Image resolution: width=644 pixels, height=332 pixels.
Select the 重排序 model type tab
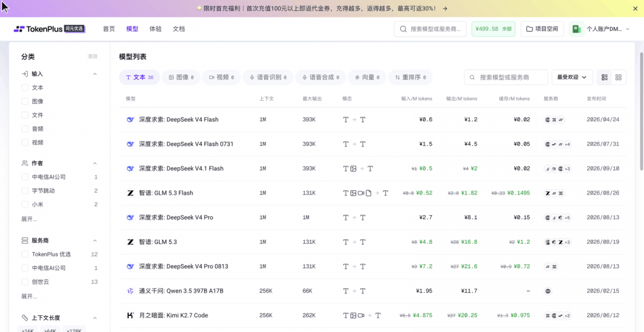point(410,77)
